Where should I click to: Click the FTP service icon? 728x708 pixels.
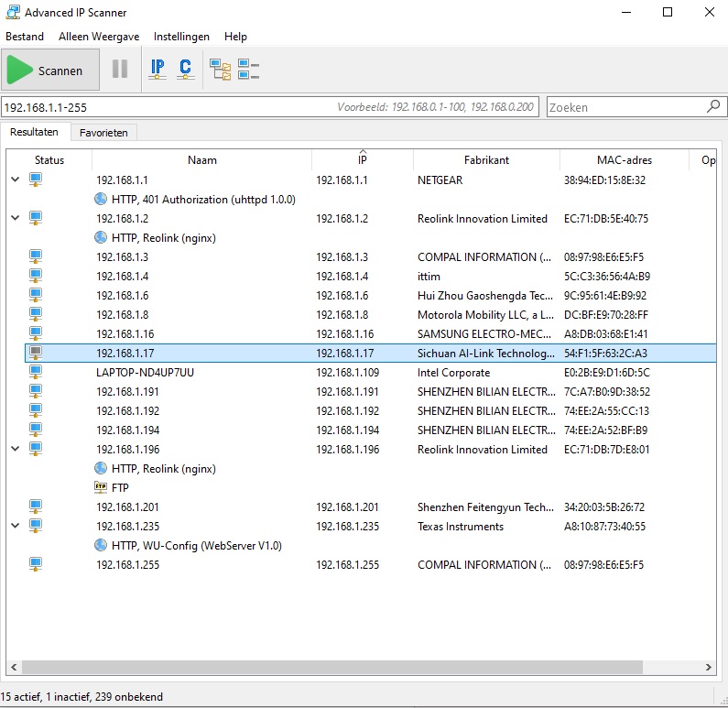click(x=101, y=487)
